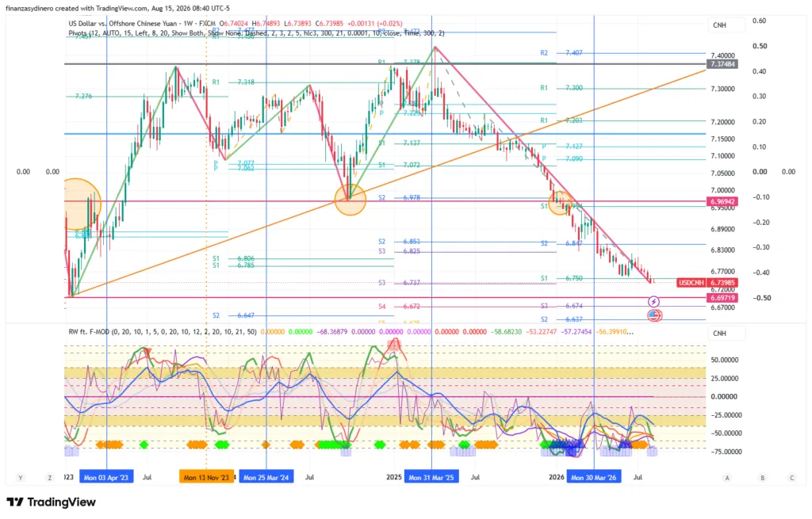Screen dimensions: 812x519
Task: Select the 6.96942 horizontal line price label
Action: coord(722,201)
